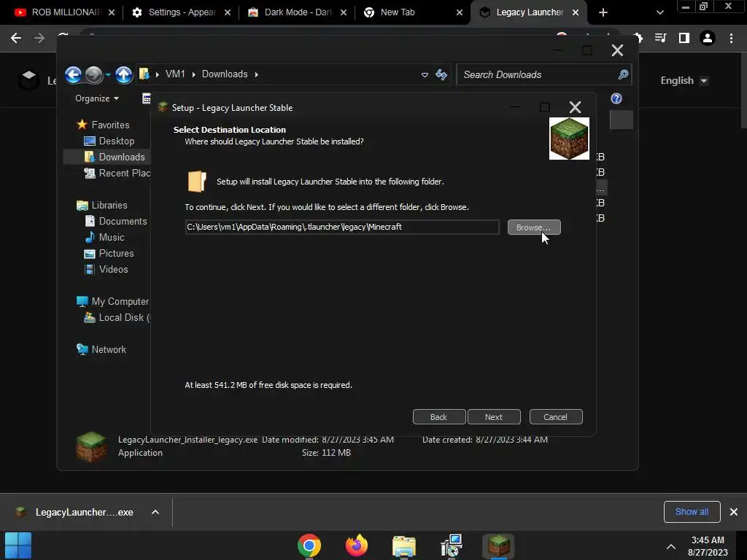Click the Explorer refresh icon
The image size is (747, 560).
(x=441, y=75)
